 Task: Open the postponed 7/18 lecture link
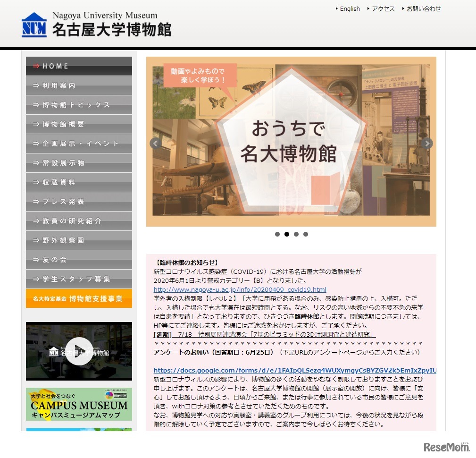tap(262, 334)
